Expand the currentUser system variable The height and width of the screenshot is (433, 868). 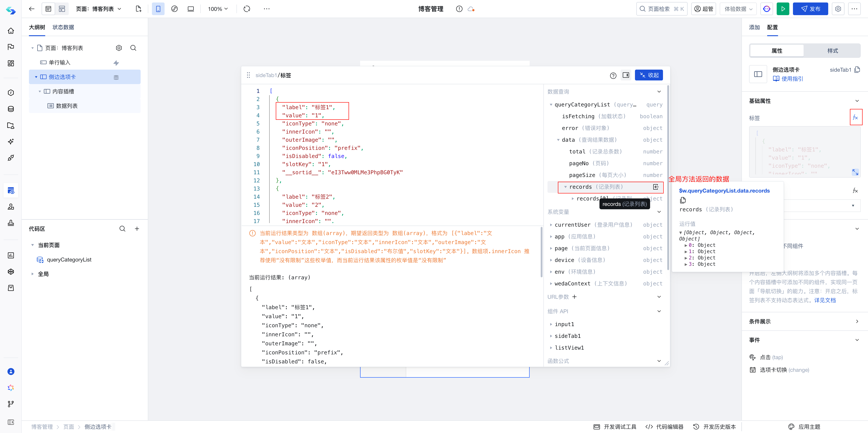tap(551, 225)
